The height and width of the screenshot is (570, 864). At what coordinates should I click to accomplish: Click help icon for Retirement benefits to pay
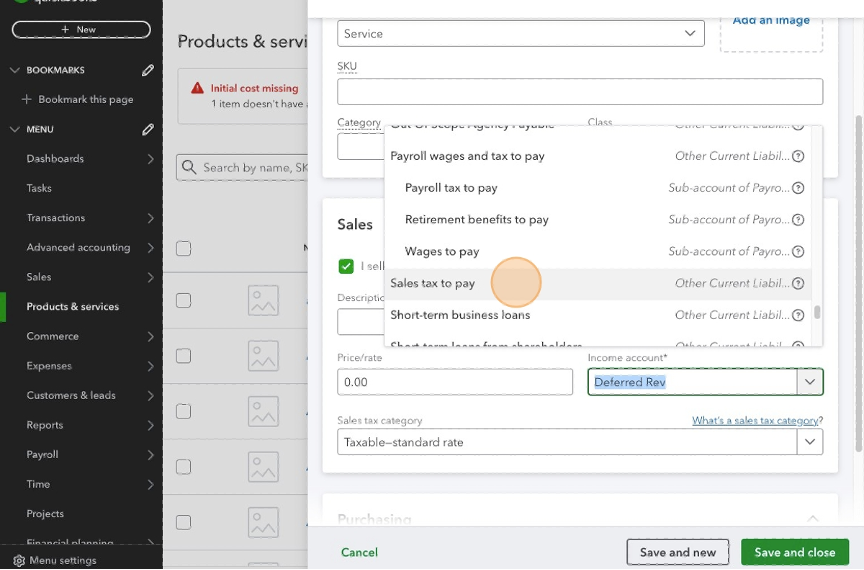click(x=798, y=220)
